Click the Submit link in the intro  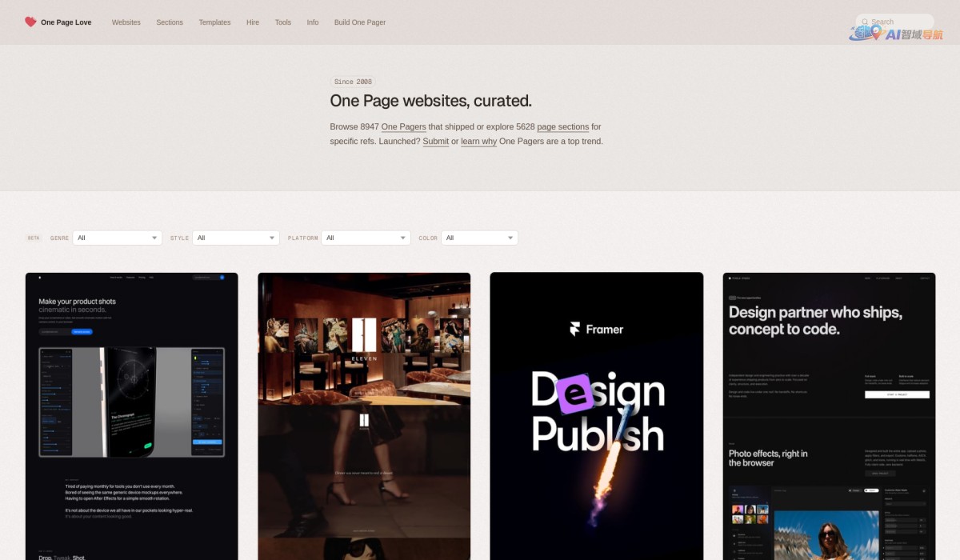click(435, 142)
